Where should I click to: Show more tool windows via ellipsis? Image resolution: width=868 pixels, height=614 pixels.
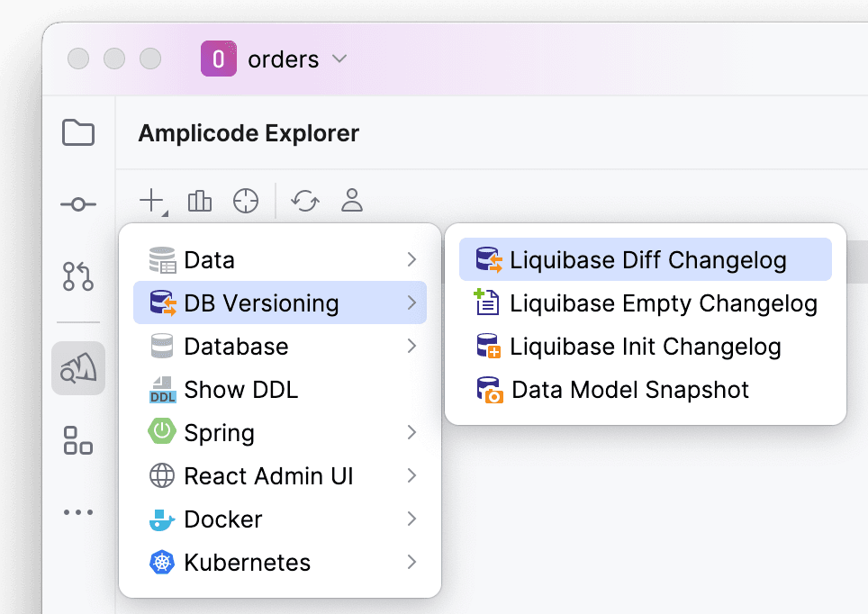point(78,512)
